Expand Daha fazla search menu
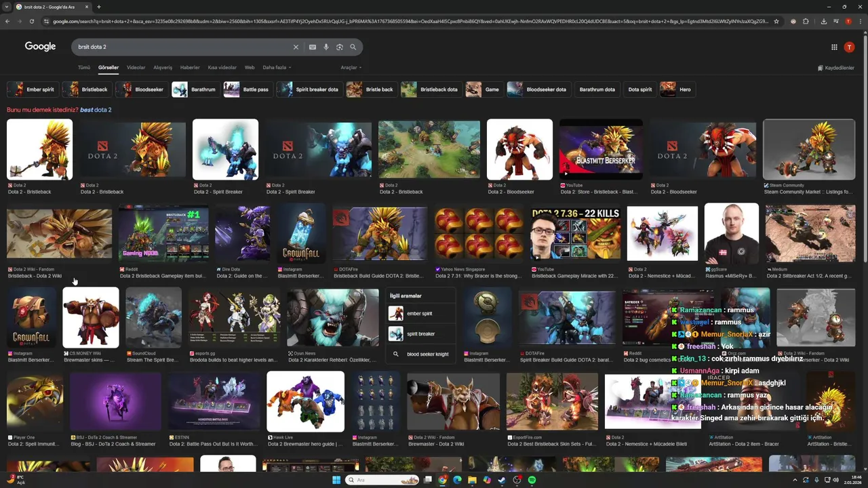Image resolution: width=868 pixels, height=488 pixels. tap(277, 68)
